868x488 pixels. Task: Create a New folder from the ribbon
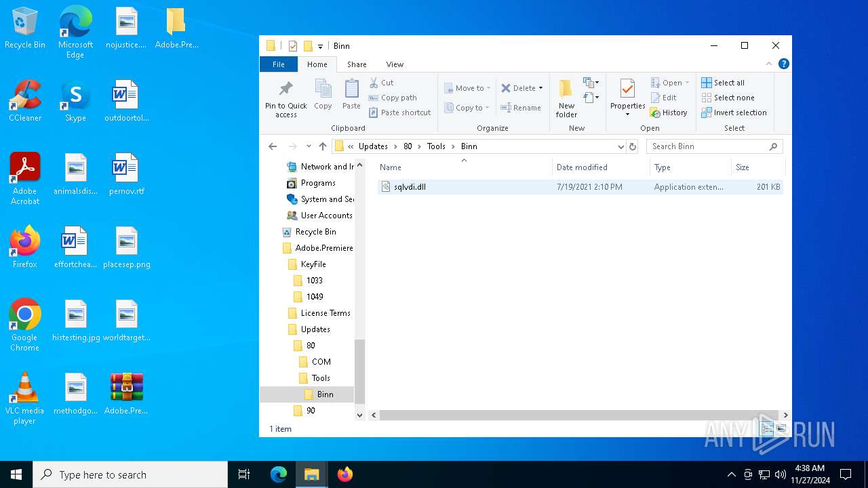[x=566, y=99]
